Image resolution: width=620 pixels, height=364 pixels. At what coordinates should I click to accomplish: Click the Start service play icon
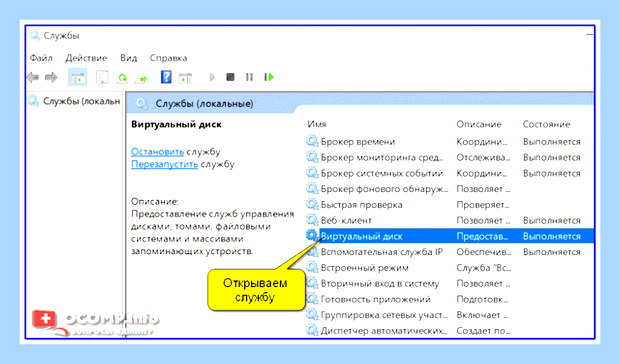point(212,77)
